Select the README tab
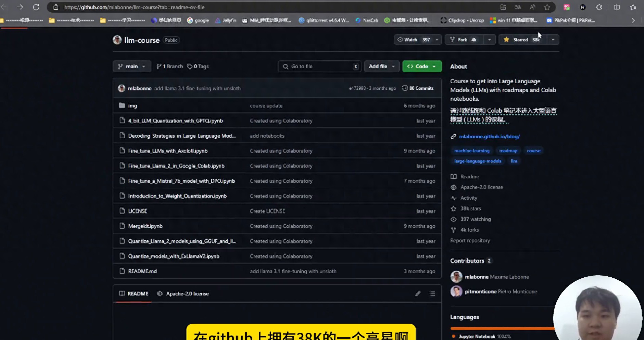This screenshot has height=340, width=644. click(134, 294)
